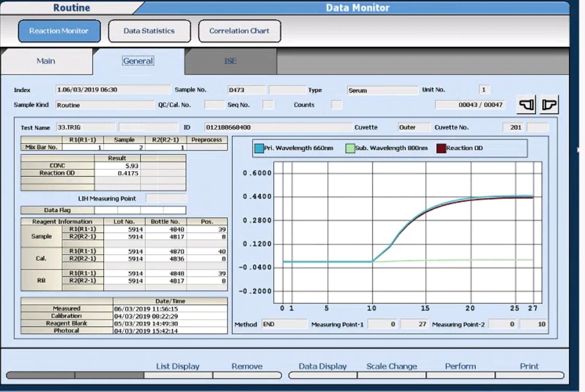Click the Reaction OD result value 0.4175
This screenshot has height=392, width=585.
(117, 173)
